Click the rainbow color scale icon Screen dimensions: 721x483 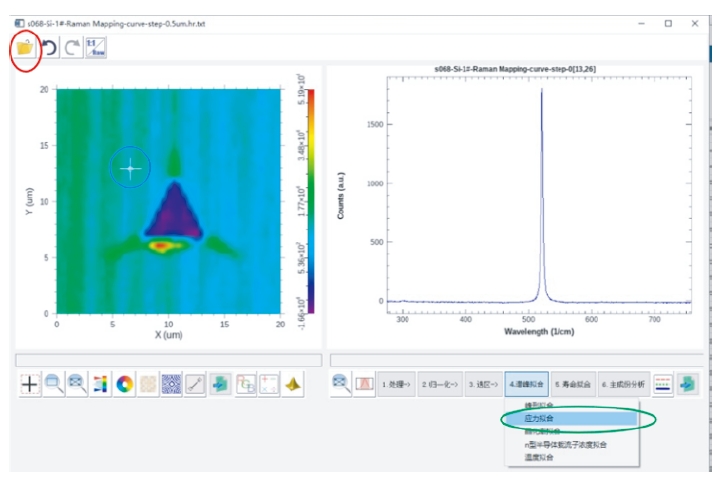tap(100, 385)
